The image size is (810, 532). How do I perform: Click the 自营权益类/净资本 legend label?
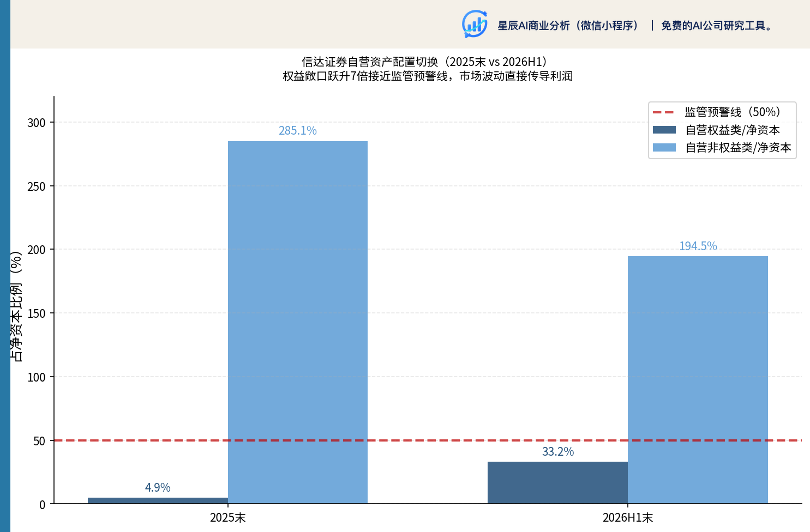733,130
